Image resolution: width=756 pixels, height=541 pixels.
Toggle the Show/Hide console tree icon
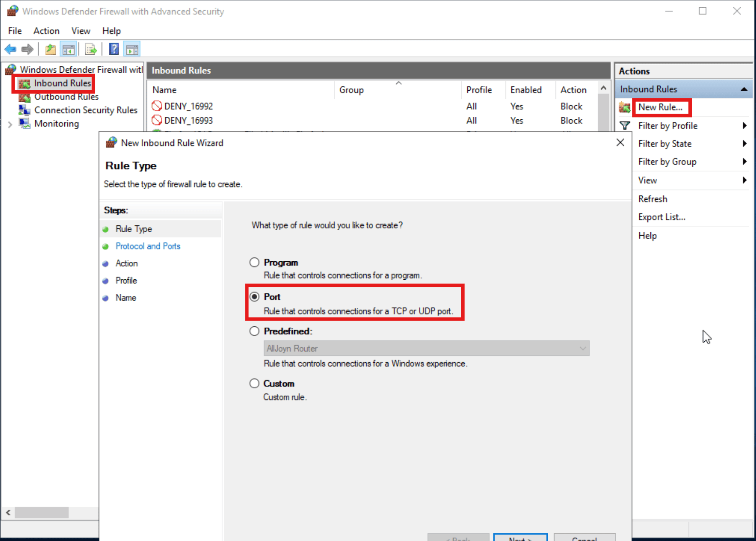(x=69, y=49)
